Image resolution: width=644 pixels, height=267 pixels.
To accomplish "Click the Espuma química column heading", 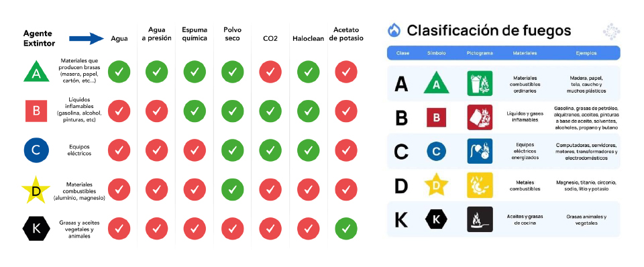I will tap(195, 34).
